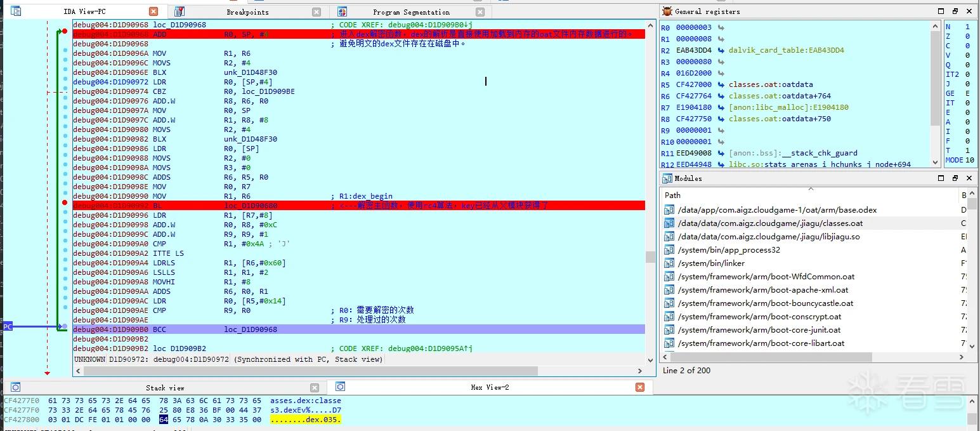Switch to the Breakpoints tab
This screenshot has height=431, width=980.
tap(247, 11)
